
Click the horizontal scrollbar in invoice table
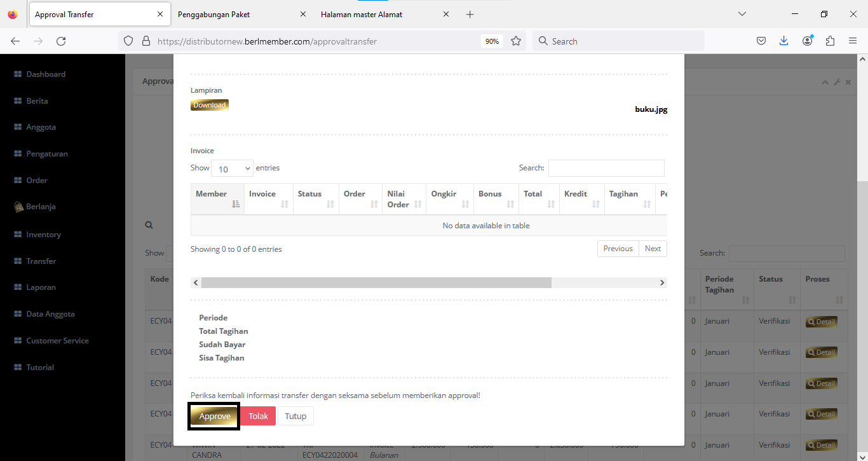[376, 282]
